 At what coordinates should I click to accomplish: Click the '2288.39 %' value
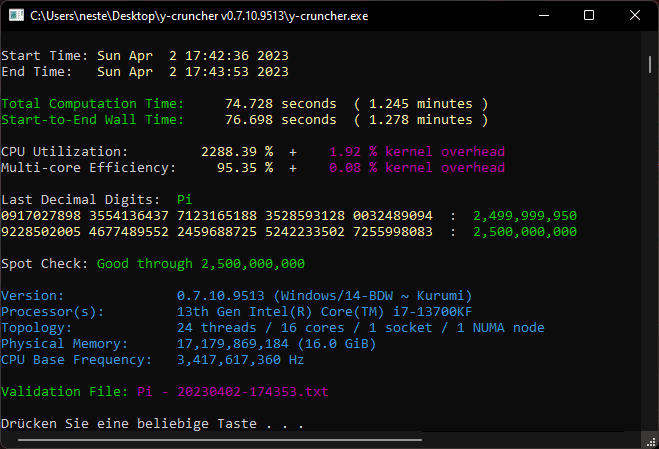(x=237, y=151)
